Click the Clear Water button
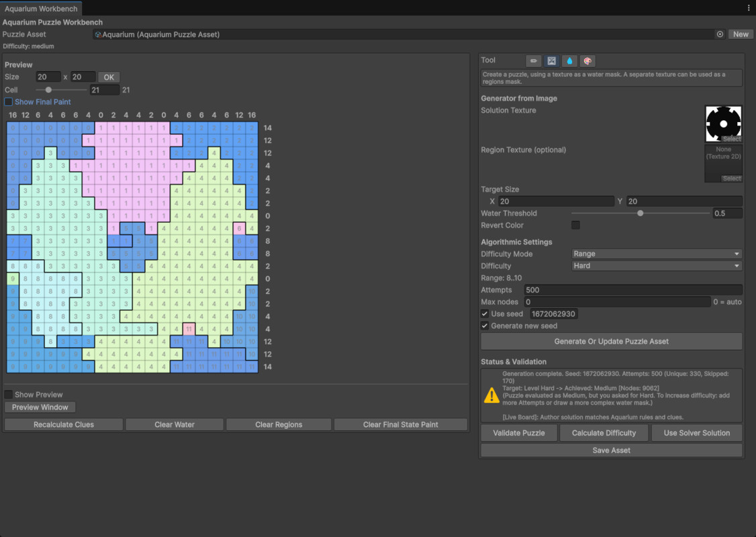 (x=175, y=425)
